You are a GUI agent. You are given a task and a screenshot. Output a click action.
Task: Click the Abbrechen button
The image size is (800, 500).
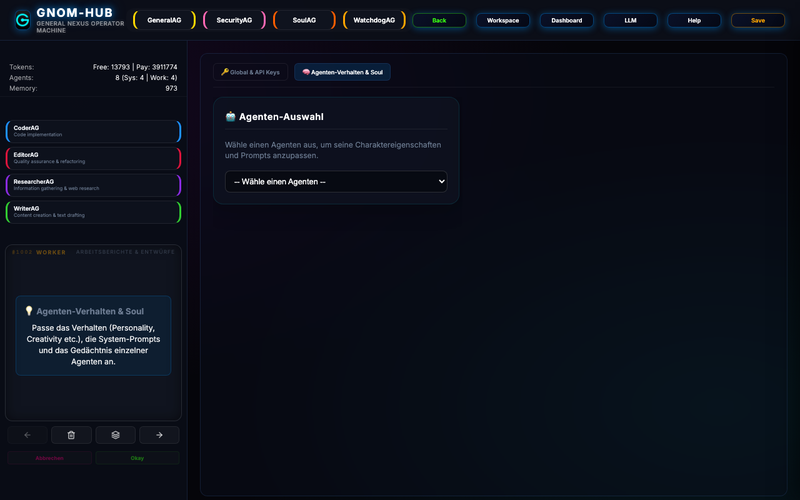click(x=49, y=458)
